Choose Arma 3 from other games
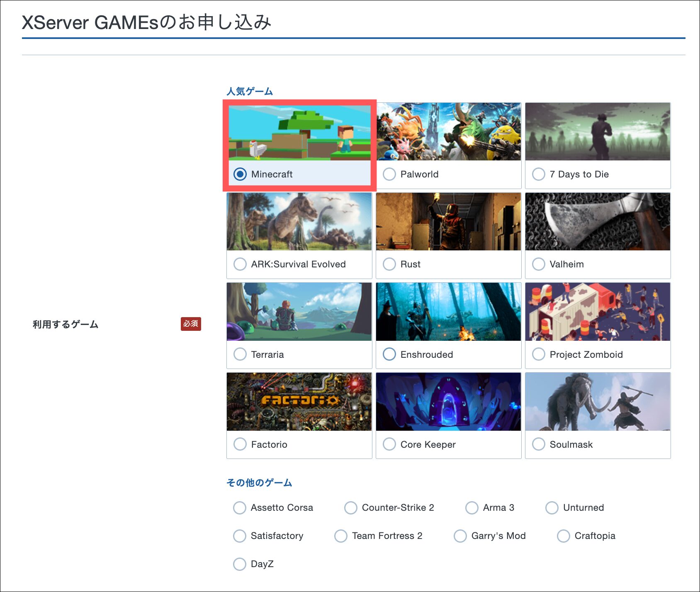This screenshot has height=592, width=700. (472, 508)
